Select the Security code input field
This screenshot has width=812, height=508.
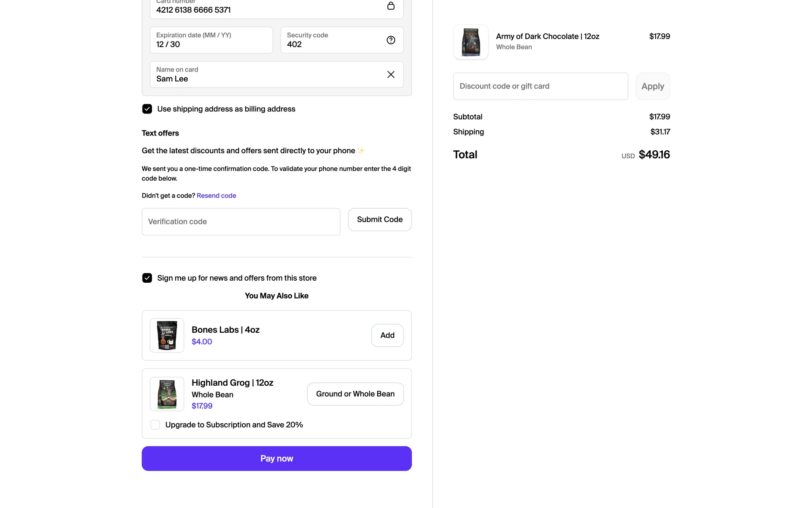[330, 40]
